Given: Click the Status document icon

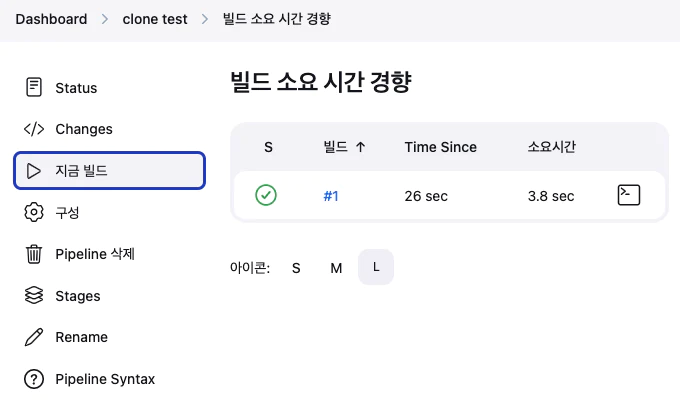Looking at the screenshot, I should click(x=34, y=87).
